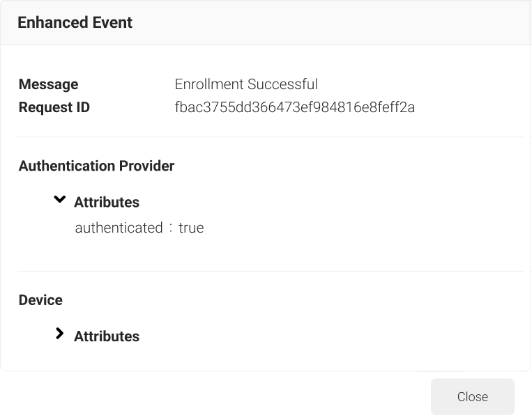Click the colon between authenticated and true

point(171,228)
